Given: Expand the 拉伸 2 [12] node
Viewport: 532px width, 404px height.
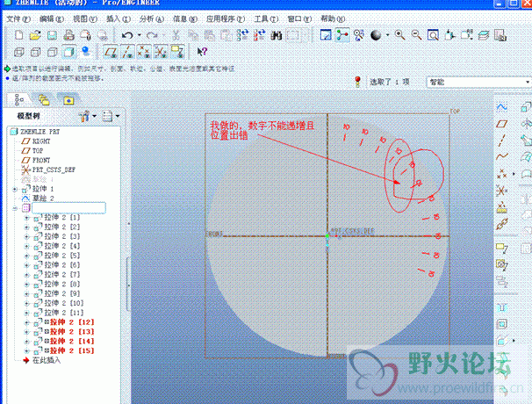Looking at the screenshot, I should coord(27,322).
